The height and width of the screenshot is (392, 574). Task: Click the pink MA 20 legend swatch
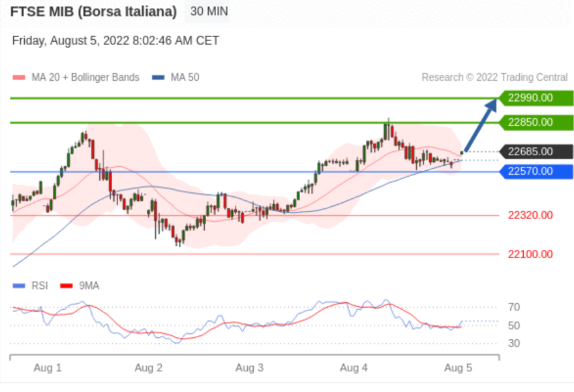coord(19,78)
